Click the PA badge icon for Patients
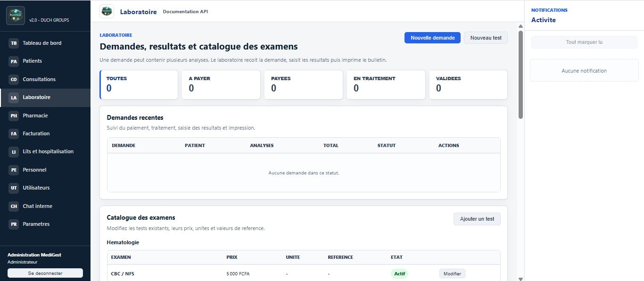This screenshot has height=281, width=644. [x=14, y=61]
